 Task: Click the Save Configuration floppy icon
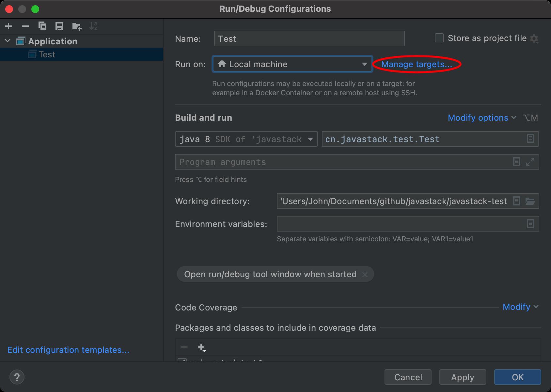[59, 26]
